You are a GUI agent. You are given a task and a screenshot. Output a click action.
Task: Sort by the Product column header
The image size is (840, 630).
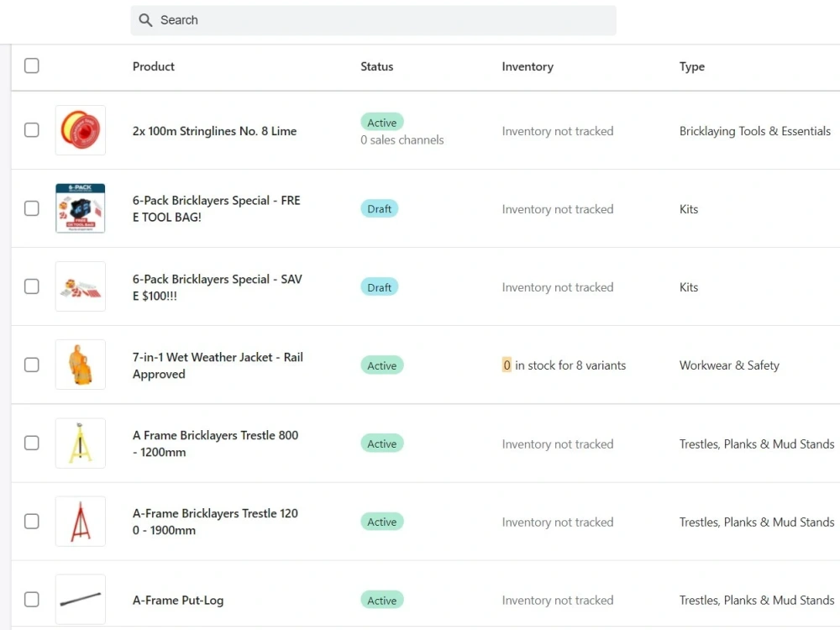tap(153, 66)
